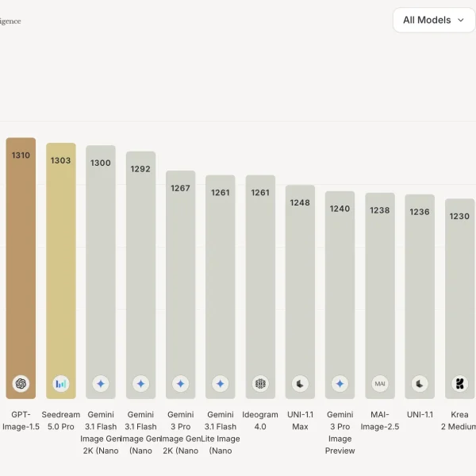Click the Krea logo icon on Krea 2 Medium bar

(460, 384)
